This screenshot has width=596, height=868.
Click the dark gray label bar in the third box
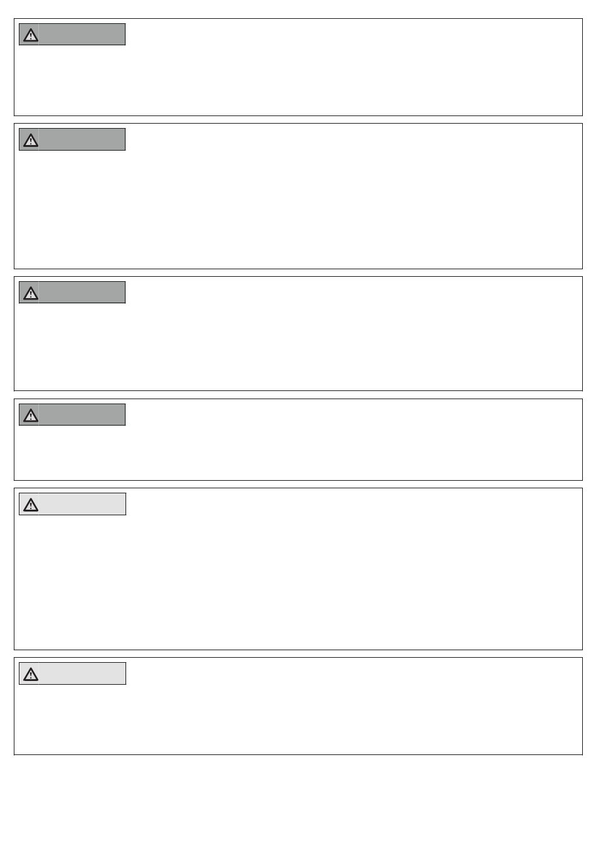point(72,292)
